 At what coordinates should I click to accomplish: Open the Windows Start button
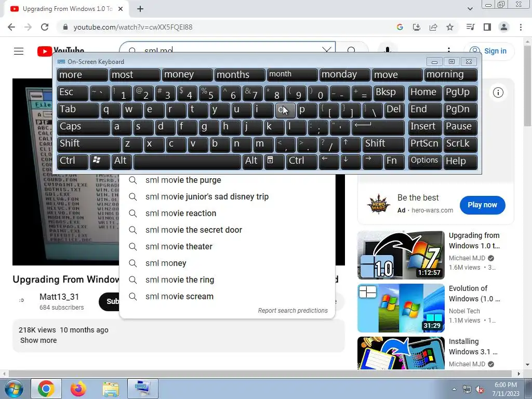[14, 389]
